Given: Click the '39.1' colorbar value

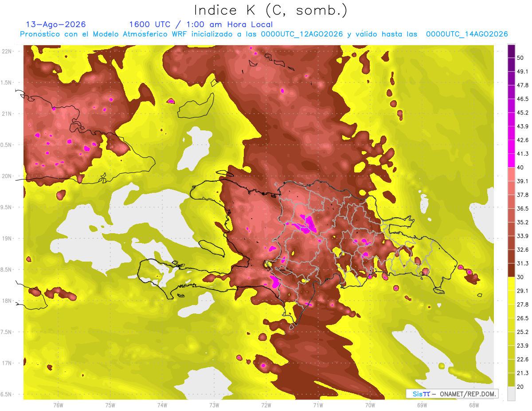Looking at the screenshot, I should (x=522, y=181).
